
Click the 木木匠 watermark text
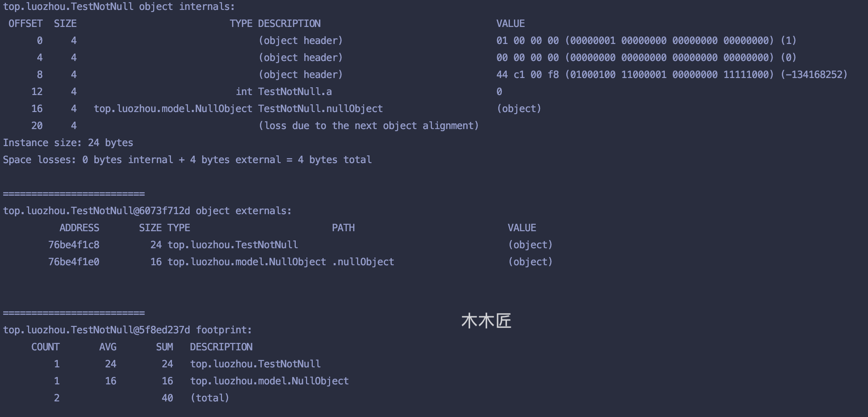486,321
